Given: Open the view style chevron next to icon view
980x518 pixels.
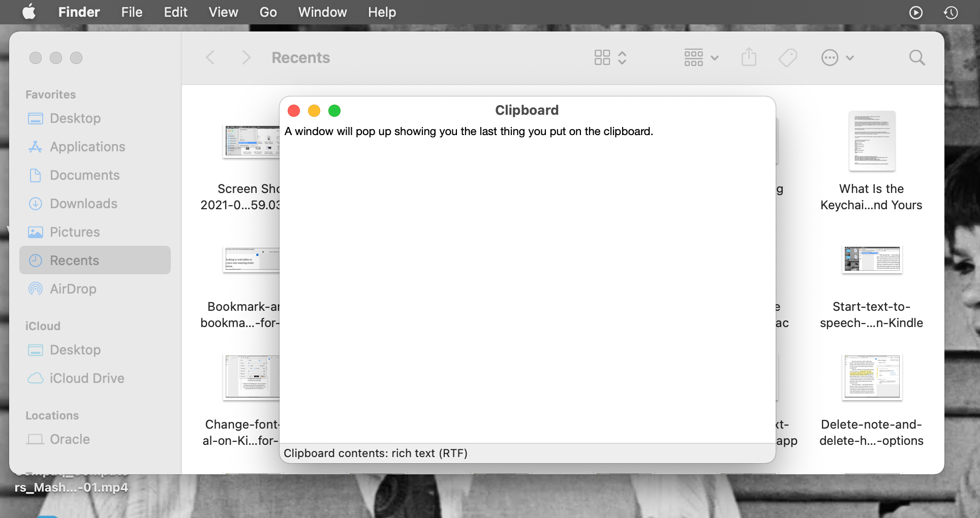Looking at the screenshot, I should click(622, 57).
